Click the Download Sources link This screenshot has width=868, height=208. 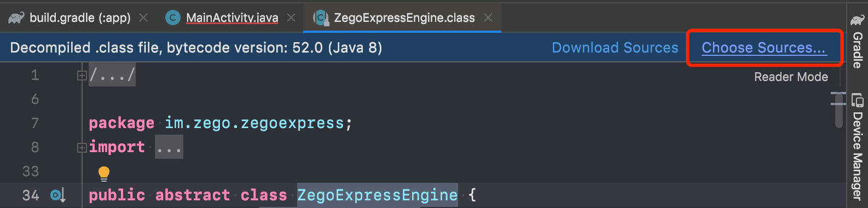(x=615, y=48)
